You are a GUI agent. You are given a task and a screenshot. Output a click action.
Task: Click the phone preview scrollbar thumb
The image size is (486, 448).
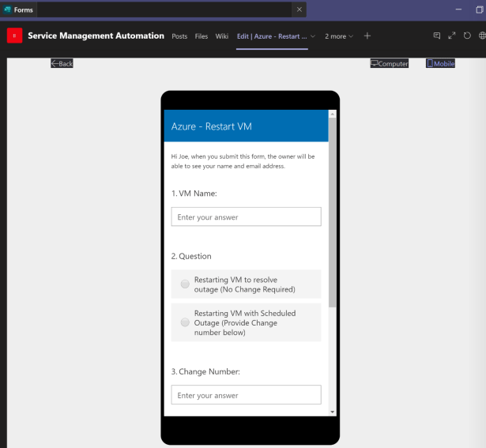[x=332, y=213]
